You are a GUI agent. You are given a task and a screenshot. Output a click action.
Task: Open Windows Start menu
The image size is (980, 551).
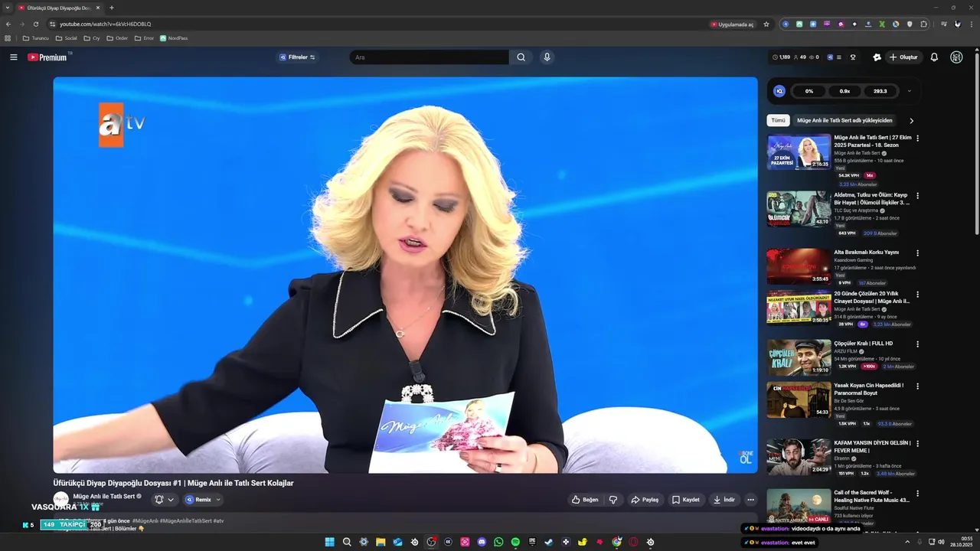[x=330, y=542]
